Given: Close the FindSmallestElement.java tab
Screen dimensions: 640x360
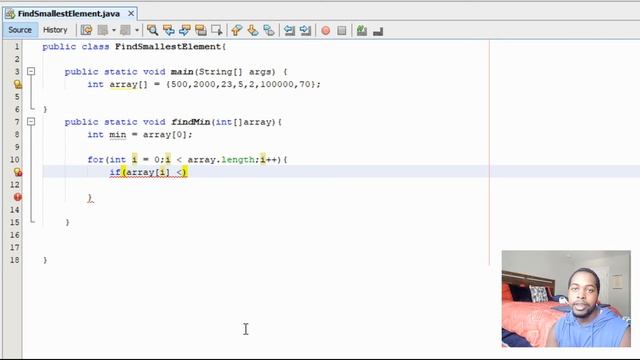Looking at the screenshot, I should (x=131, y=13).
